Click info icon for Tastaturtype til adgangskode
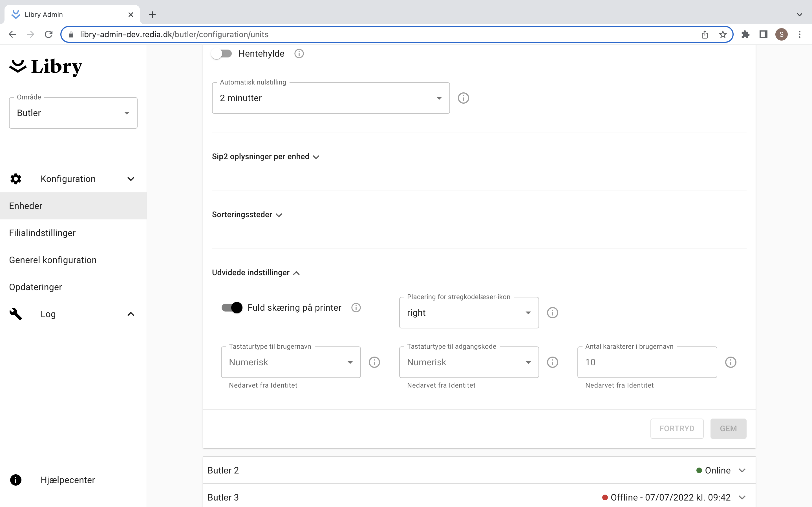The height and width of the screenshot is (507, 812). click(x=552, y=362)
